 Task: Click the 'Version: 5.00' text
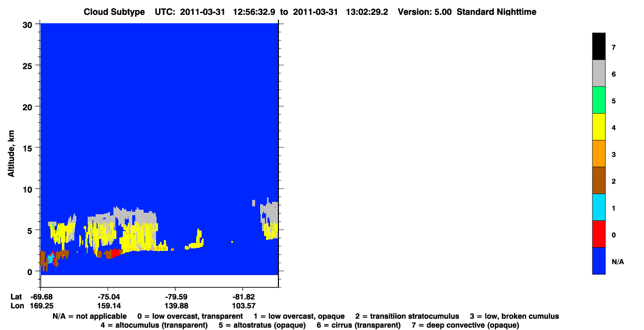point(425,12)
